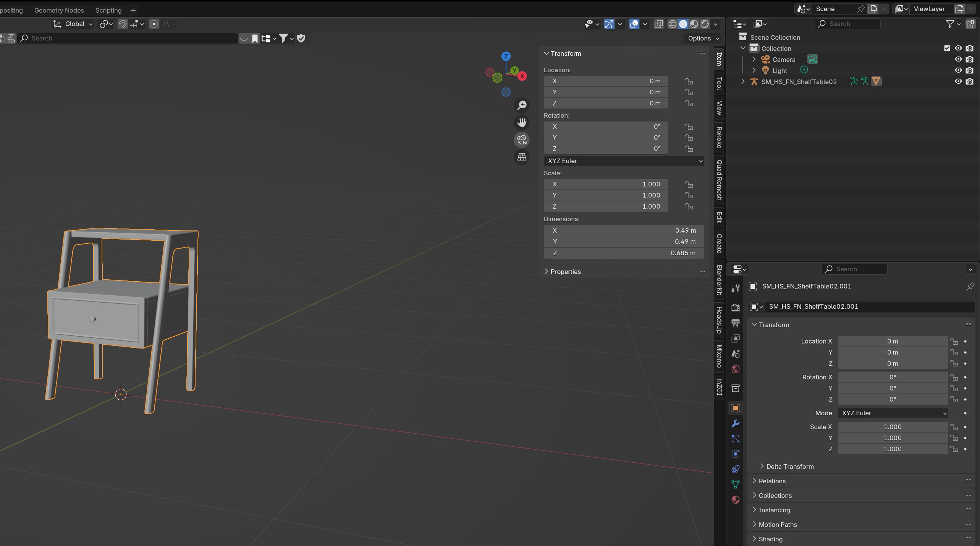Open the XYZ Euler dropdown in the sidebar
This screenshot has height=546, width=980.
pos(624,161)
